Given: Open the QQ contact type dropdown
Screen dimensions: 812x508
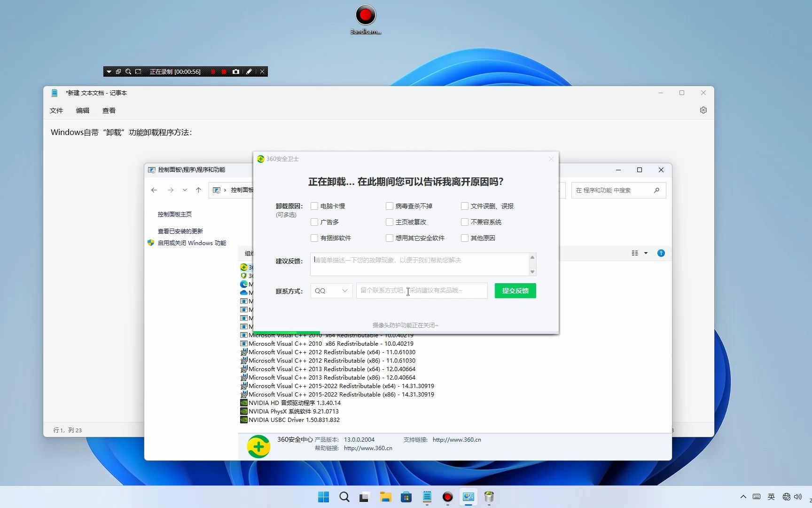Looking at the screenshot, I should [331, 291].
